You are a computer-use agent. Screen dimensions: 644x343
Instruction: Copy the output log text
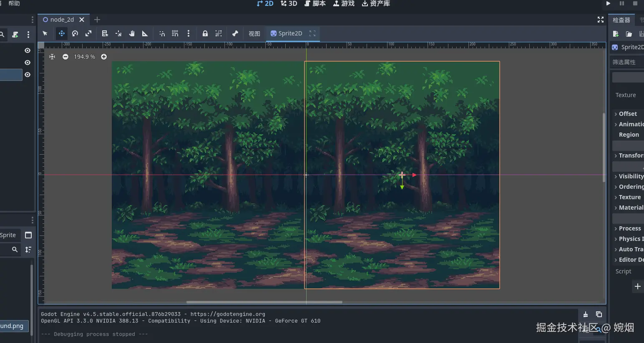(599, 314)
